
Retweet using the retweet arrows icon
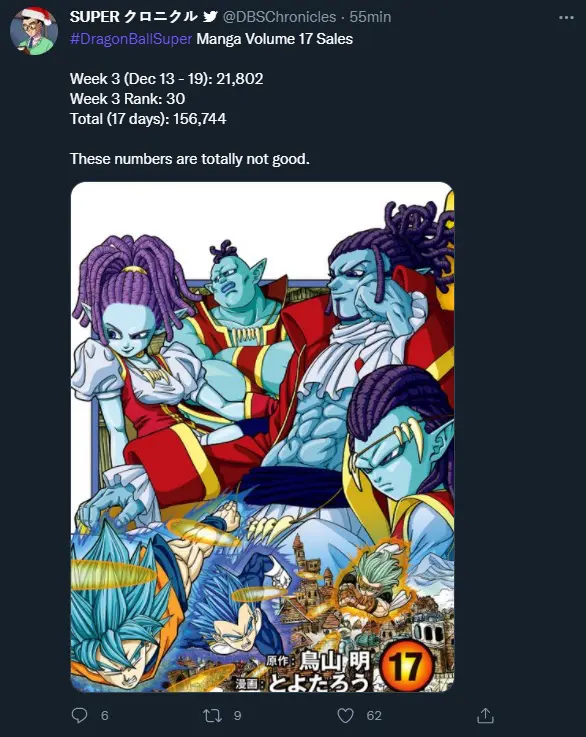pos(212,715)
